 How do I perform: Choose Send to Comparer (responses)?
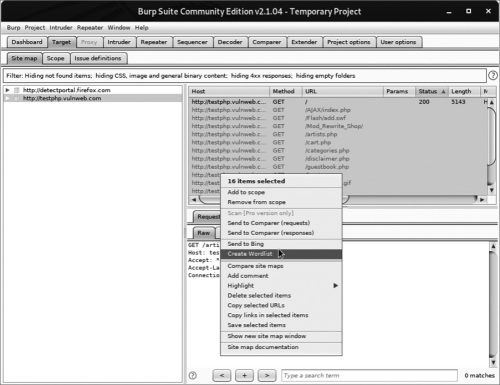click(x=281, y=233)
